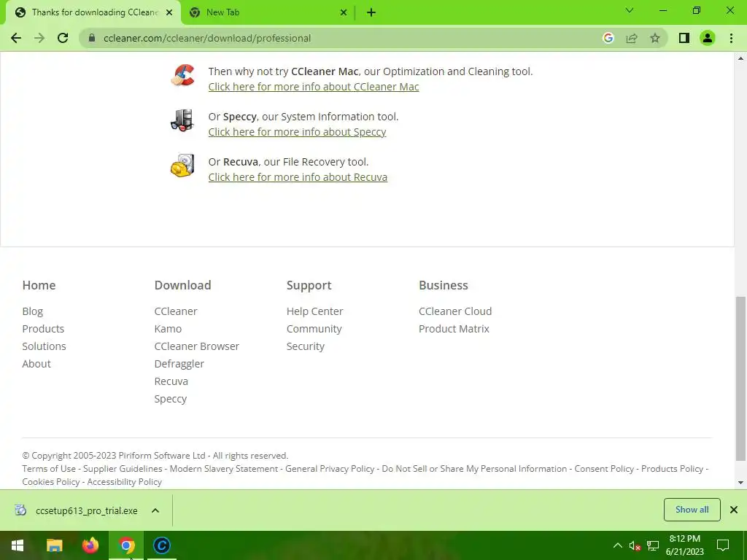Click the muted volume tray icon
Viewport: 747px width, 560px height.
635,545
